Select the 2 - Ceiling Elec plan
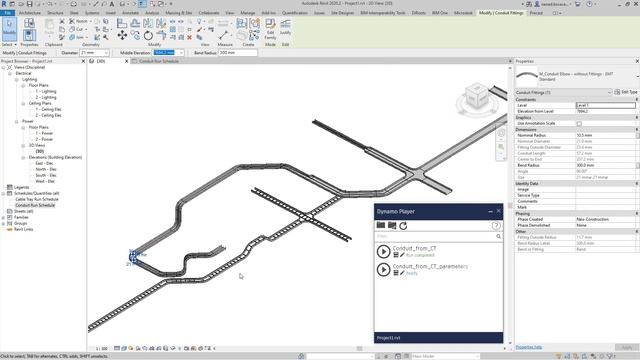640x360 pixels. [49, 116]
